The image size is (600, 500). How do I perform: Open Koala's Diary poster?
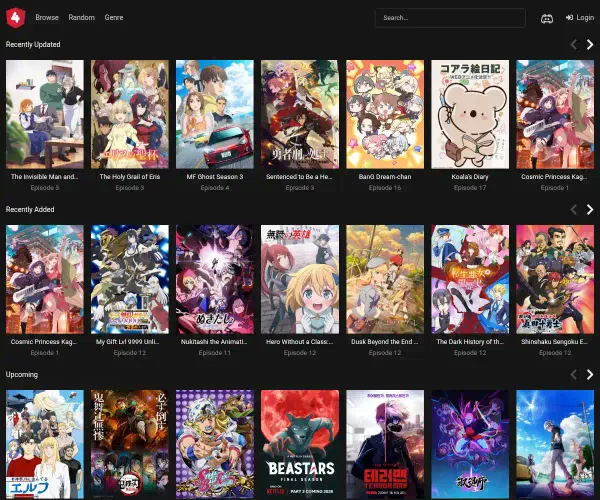pos(470,114)
